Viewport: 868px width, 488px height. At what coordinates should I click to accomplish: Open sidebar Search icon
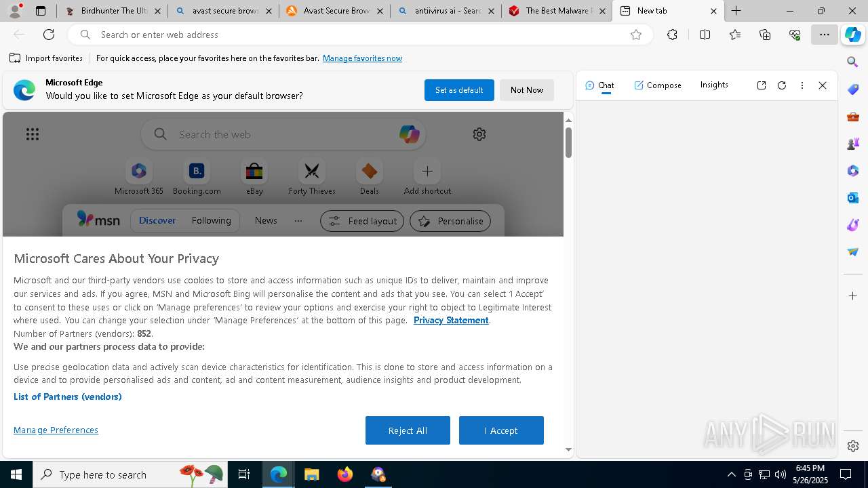(x=853, y=62)
